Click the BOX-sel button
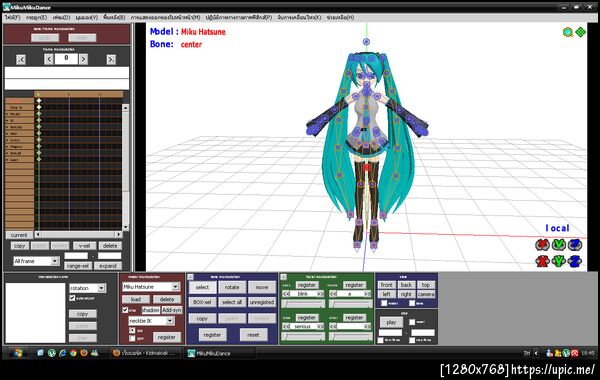 (x=202, y=302)
